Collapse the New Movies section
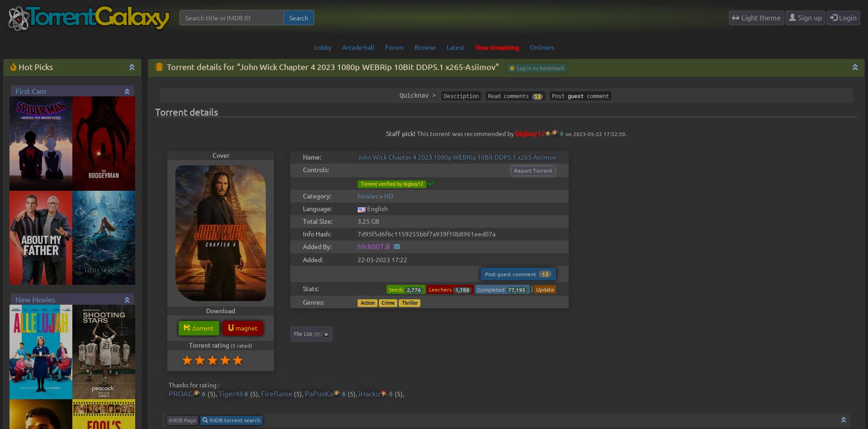This screenshot has width=868, height=429. (127, 300)
